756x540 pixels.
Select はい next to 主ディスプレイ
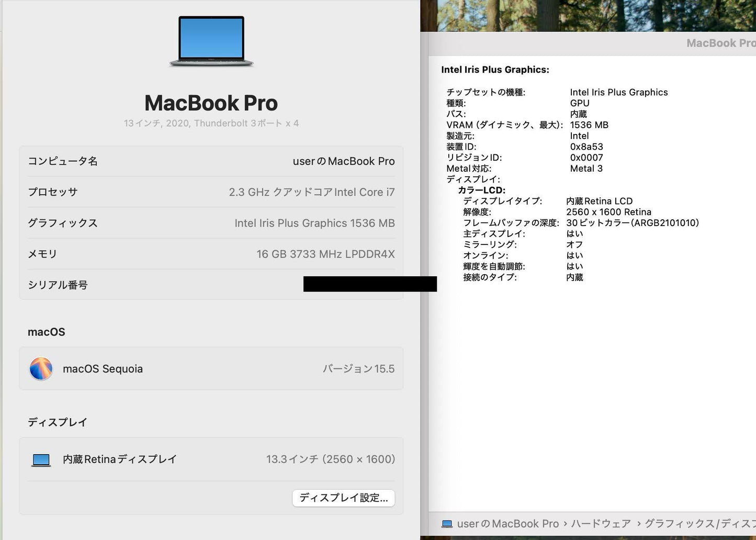pos(576,233)
